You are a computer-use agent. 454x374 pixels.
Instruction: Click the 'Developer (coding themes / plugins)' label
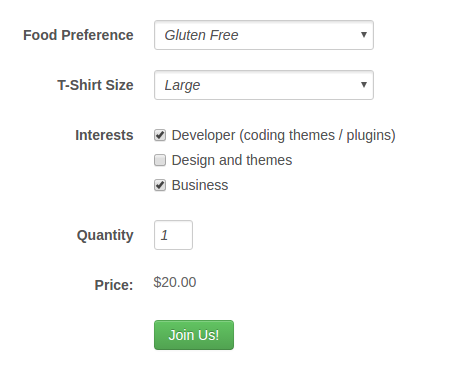283,135
